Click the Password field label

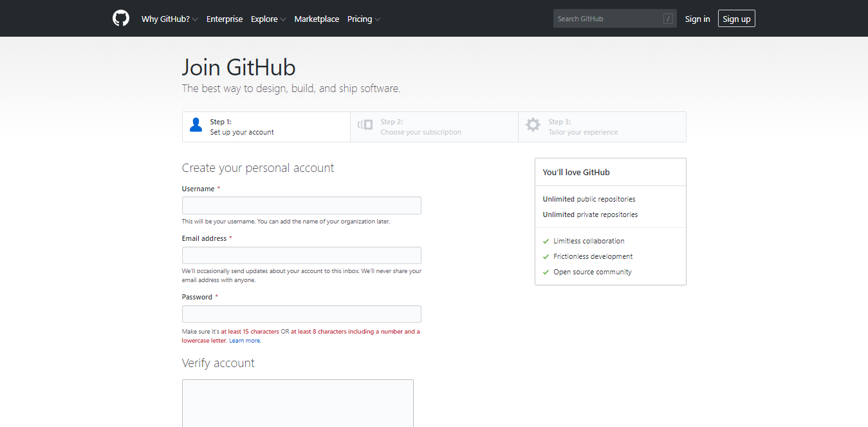point(197,297)
